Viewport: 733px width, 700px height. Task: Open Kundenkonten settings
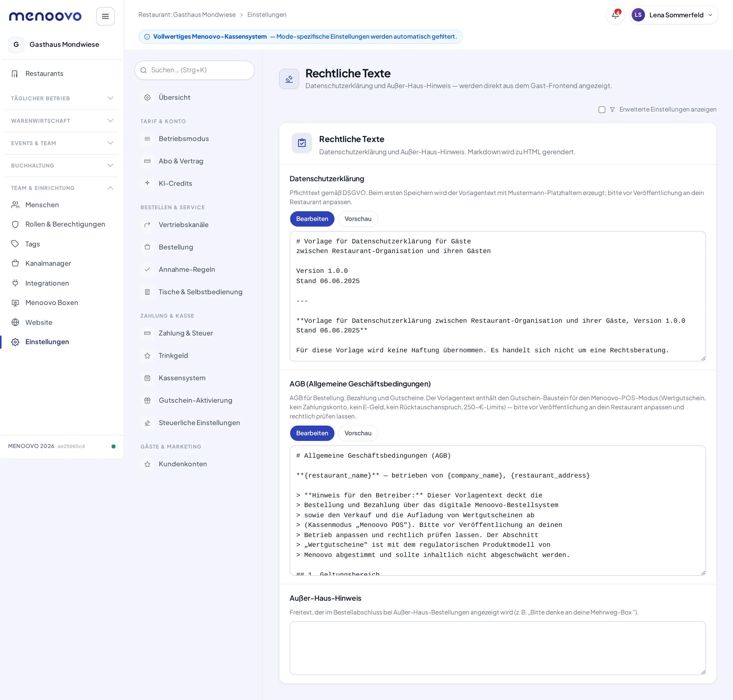pyautogui.click(x=194, y=464)
